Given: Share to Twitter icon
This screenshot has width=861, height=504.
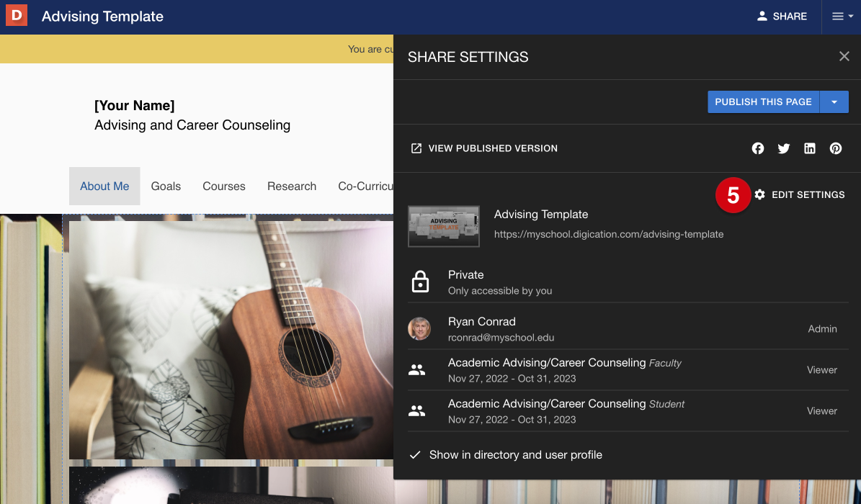Looking at the screenshot, I should [784, 148].
